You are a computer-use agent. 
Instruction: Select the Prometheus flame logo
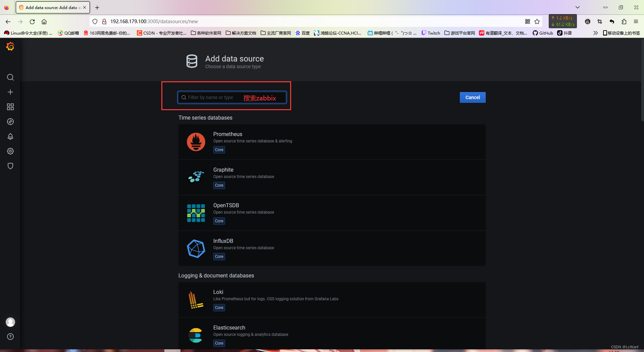[196, 142]
